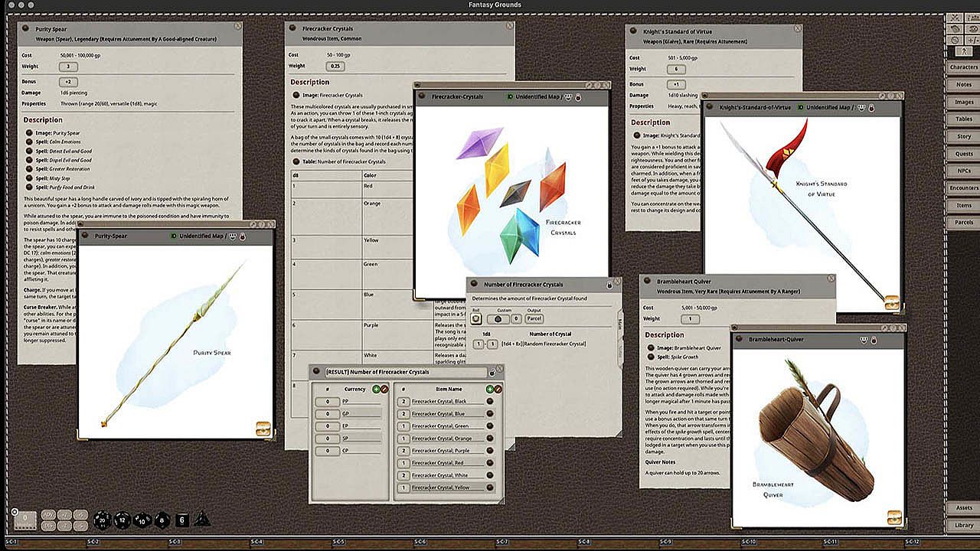The width and height of the screenshot is (980, 551).
Task: Open the Items sidebar button
Action: point(964,205)
